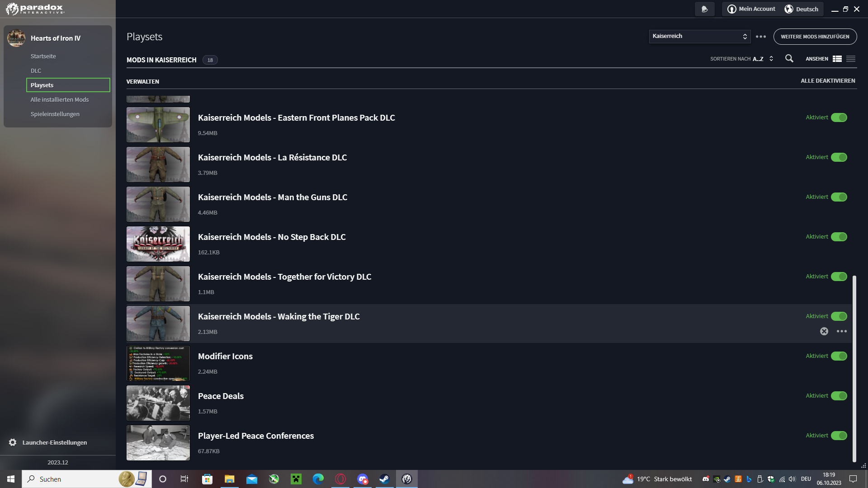Open the DLC section in sidebar
This screenshot has height=488, width=868.
tap(35, 70)
